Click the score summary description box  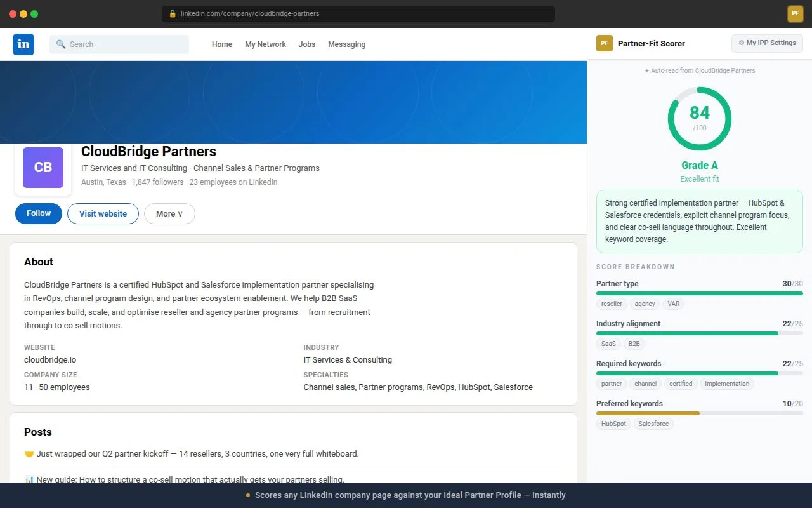click(x=700, y=222)
